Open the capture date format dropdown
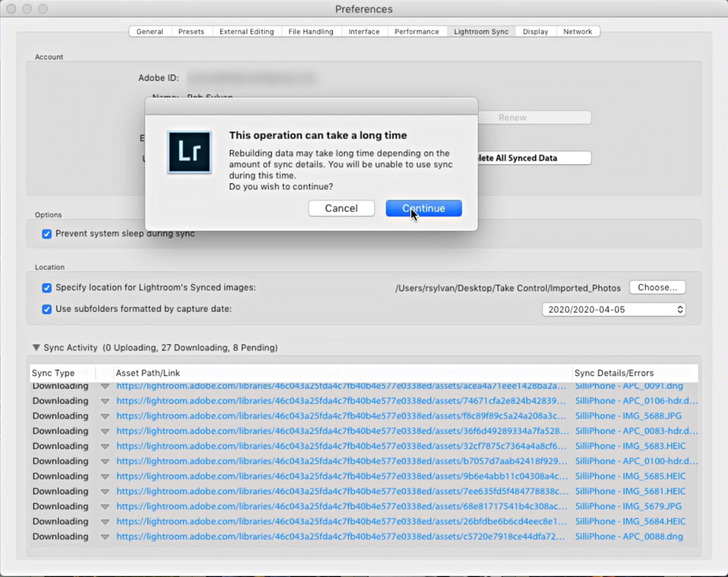The image size is (728, 577). [613, 309]
